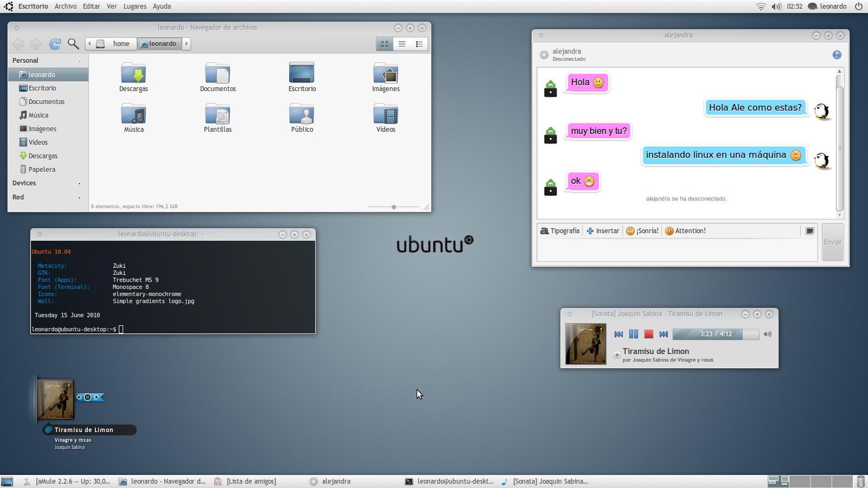
Task: Open the Ver menu
Action: 112,7
